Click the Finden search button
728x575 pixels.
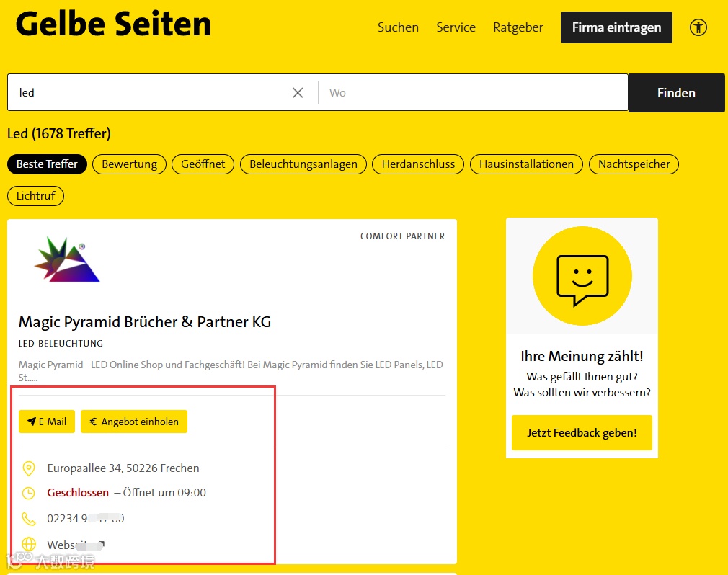[x=676, y=93]
